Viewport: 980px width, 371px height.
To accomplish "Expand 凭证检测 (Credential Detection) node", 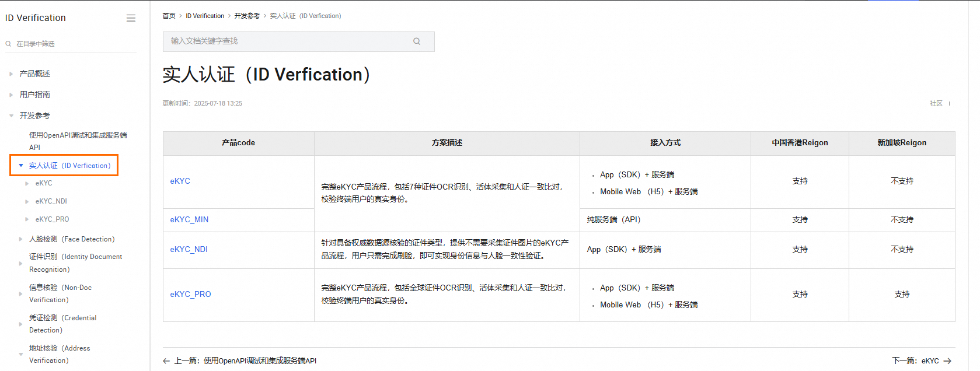I will (x=21, y=324).
